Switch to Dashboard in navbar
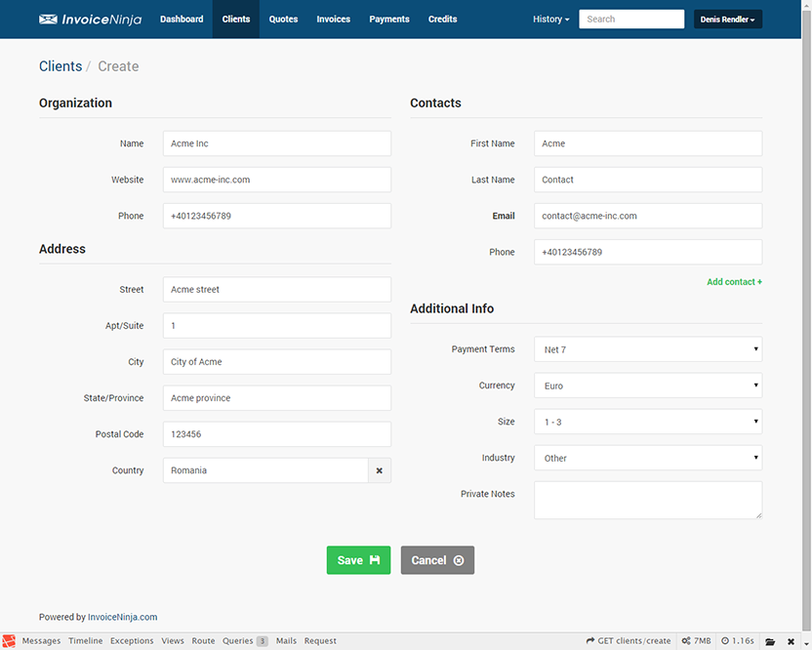This screenshot has height=650, width=812. (x=182, y=20)
